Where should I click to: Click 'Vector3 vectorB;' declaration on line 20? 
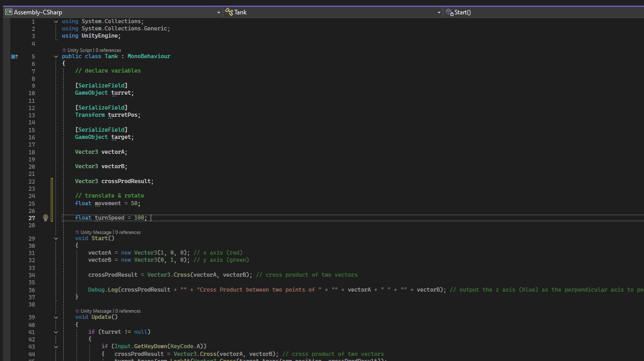tap(101, 167)
